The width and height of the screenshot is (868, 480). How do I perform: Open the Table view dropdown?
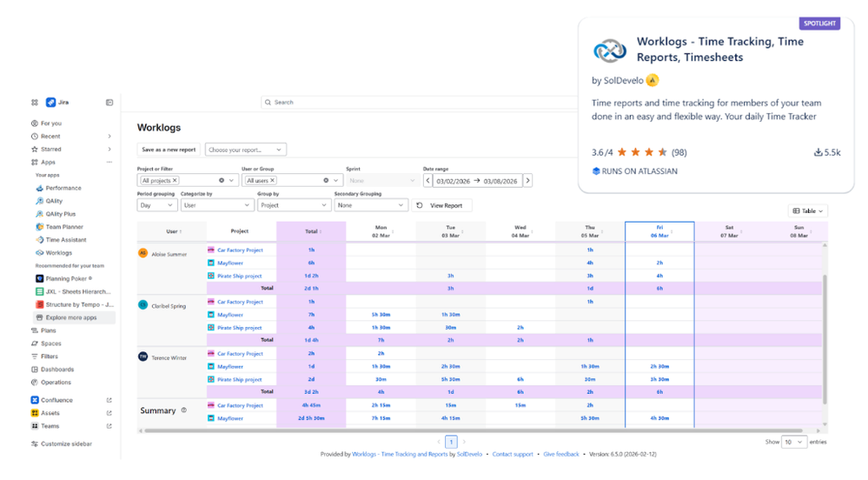(808, 211)
